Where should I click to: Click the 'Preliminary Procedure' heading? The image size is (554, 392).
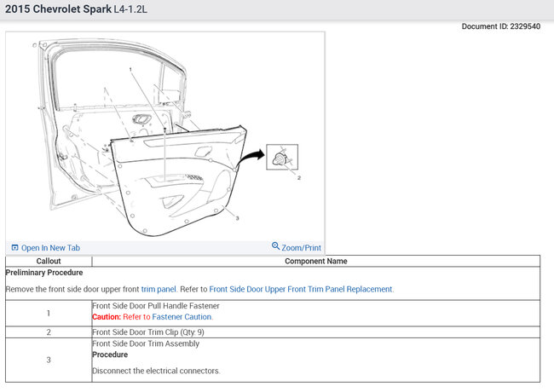coord(44,273)
